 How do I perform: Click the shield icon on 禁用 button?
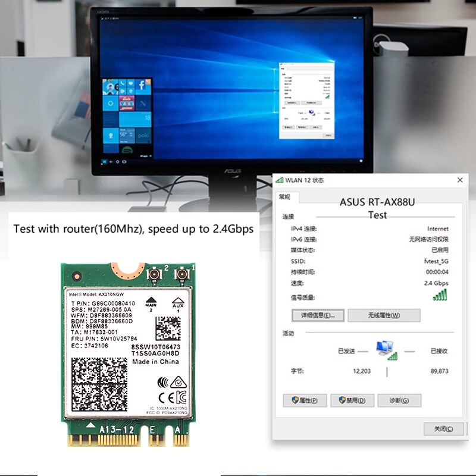pyautogui.click(x=342, y=400)
